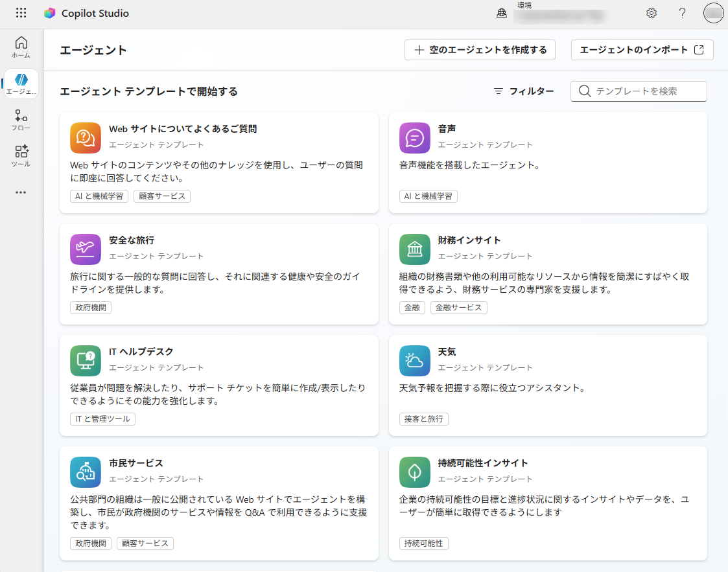Click the 音声機能を搭載したエージェント description
Screen dimensions: 728x572
469,165
